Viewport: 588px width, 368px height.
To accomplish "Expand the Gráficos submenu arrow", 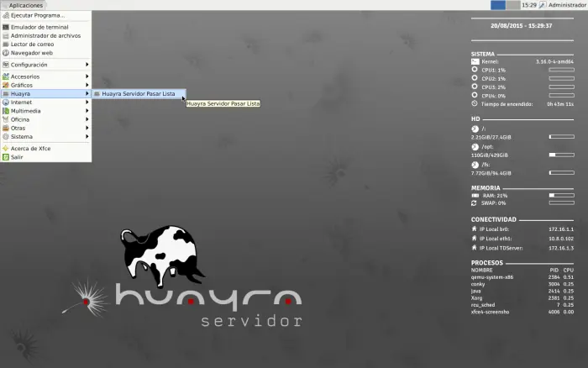I will (x=87, y=85).
